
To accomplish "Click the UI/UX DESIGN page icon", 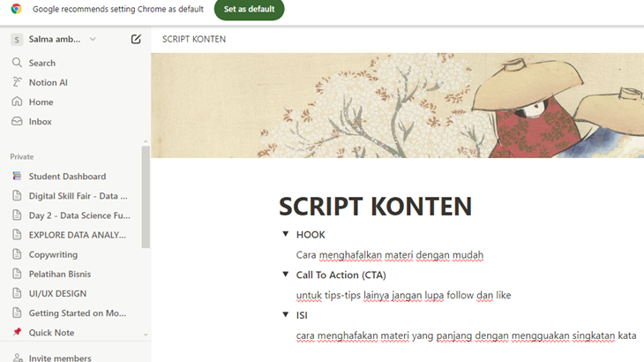I will click(17, 293).
